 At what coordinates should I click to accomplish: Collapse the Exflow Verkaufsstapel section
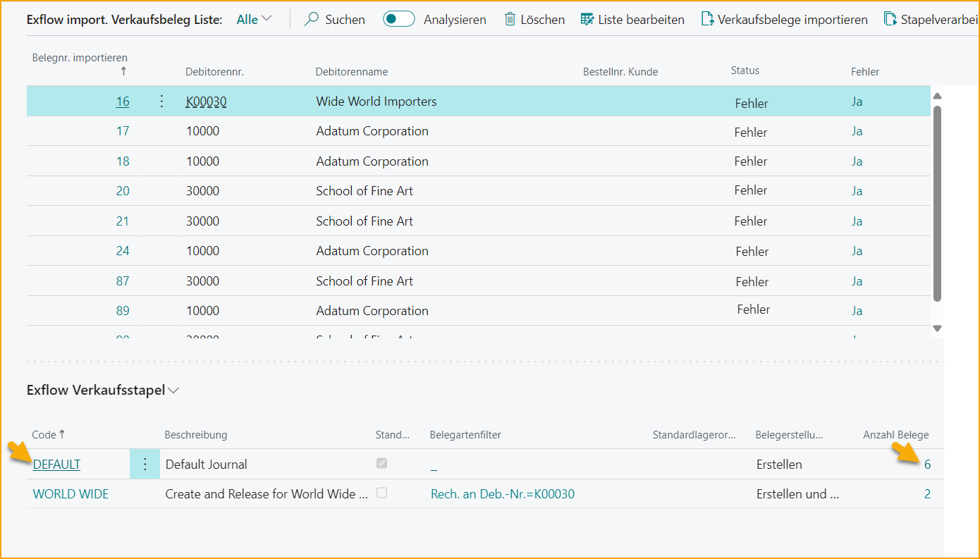[x=173, y=390]
